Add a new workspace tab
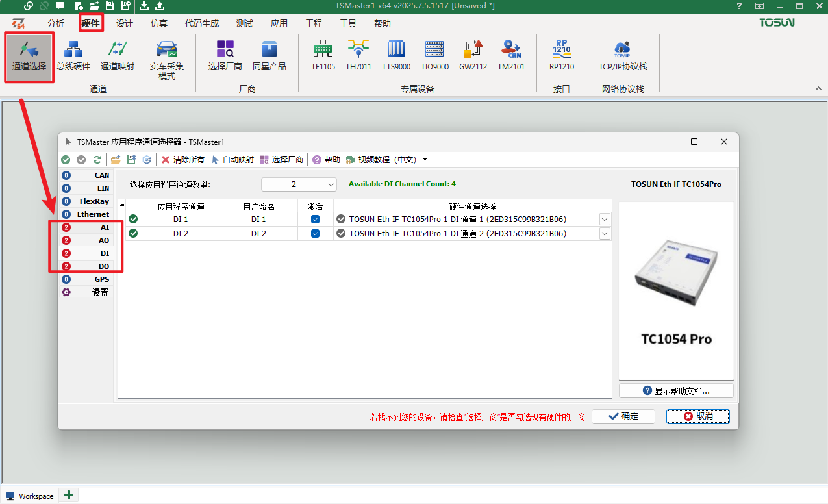828x504 pixels. point(69,496)
